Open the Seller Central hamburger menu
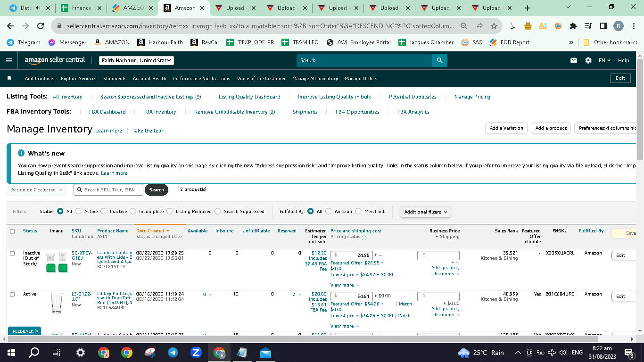 pos(9,60)
